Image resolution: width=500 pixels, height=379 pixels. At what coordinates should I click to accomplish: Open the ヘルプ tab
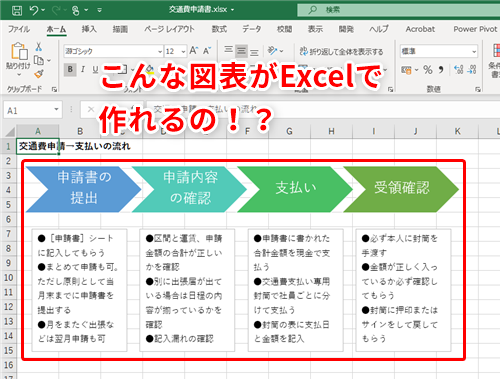pos(379,29)
